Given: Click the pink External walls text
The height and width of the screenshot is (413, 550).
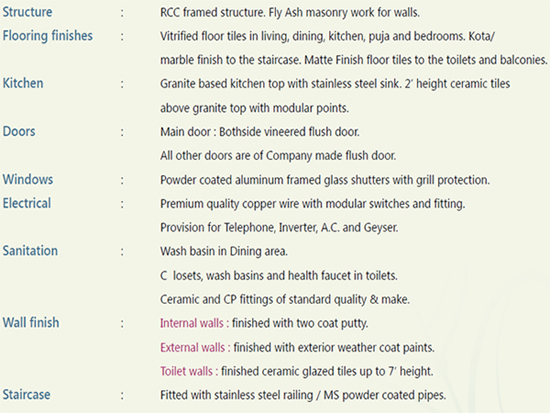Looking at the screenshot, I should tap(195, 347).
